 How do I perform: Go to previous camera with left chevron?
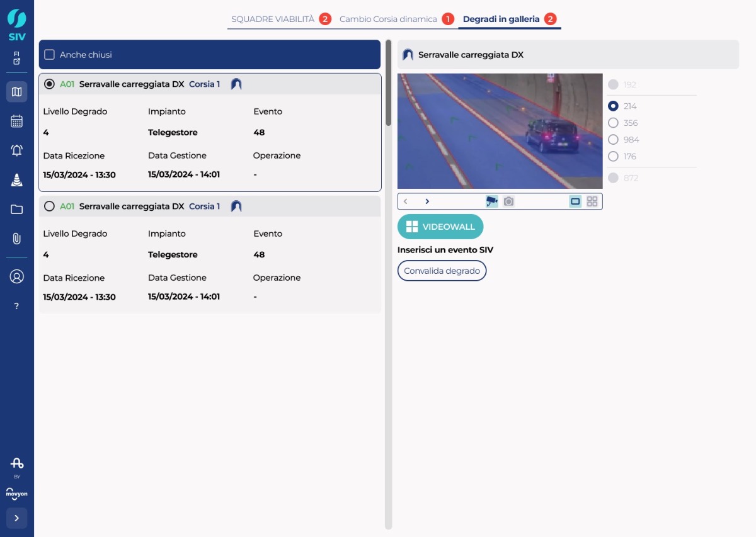click(x=406, y=201)
